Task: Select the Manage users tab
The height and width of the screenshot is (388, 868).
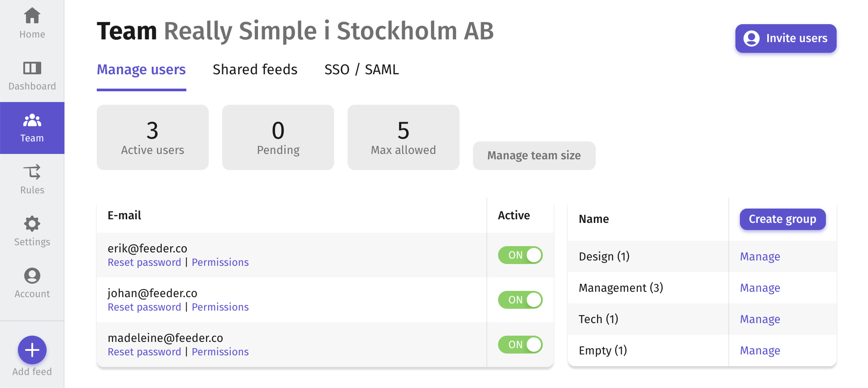Action: 141,70
